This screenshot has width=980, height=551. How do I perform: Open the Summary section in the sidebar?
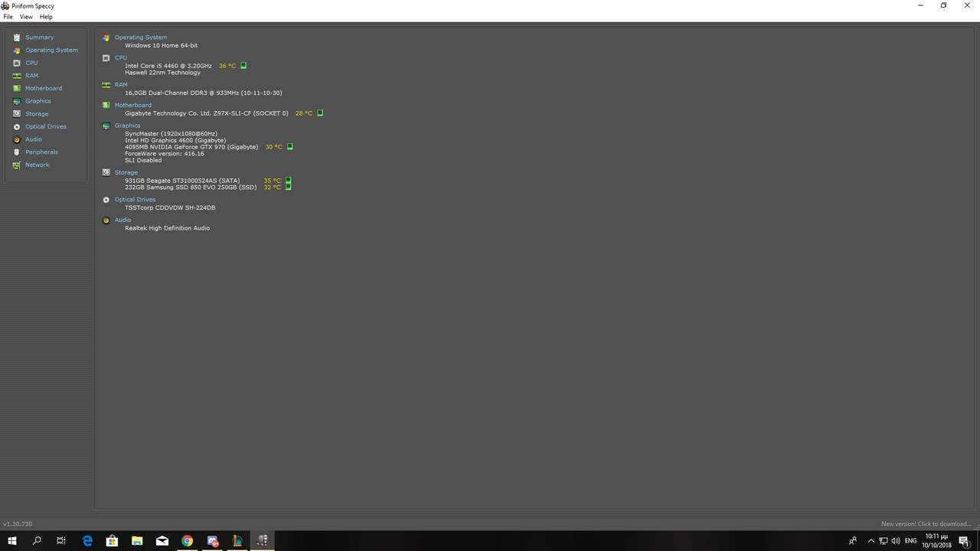click(x=39, y=37)
